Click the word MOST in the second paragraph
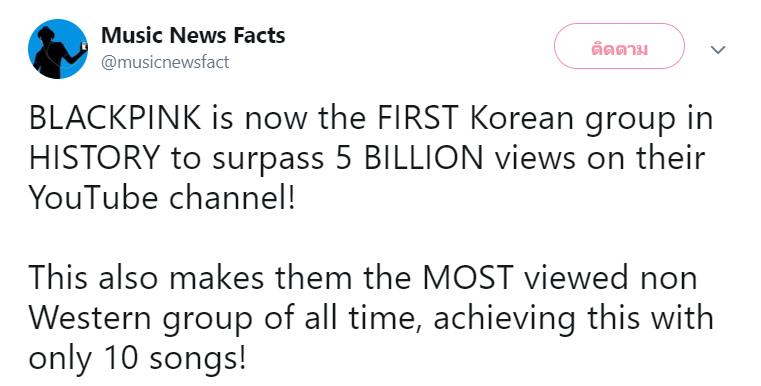Screen dimensions: 761x386 (467, 278)
